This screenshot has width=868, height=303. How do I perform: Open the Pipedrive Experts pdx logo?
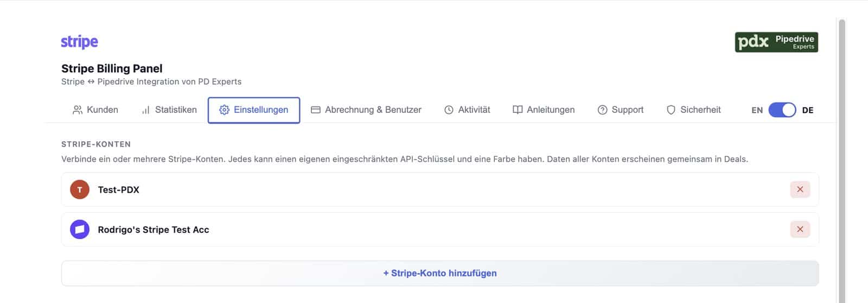(x=776, y=42)
